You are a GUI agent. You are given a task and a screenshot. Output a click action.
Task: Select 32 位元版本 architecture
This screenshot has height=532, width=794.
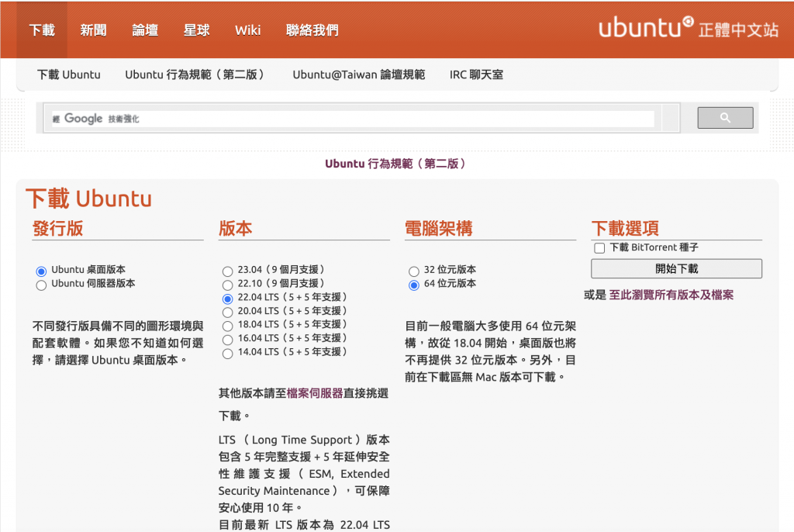pyautogui.click(x=414, y=271)
